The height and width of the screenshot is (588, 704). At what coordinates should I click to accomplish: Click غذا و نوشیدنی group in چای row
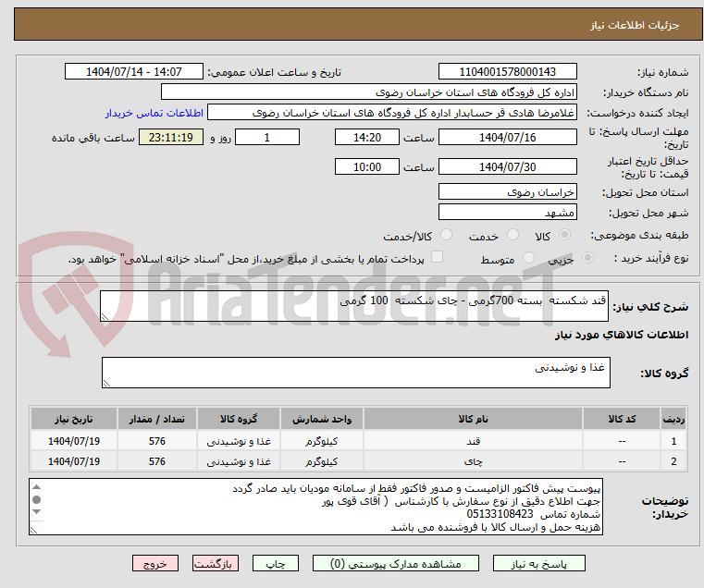tap(239, 461)
